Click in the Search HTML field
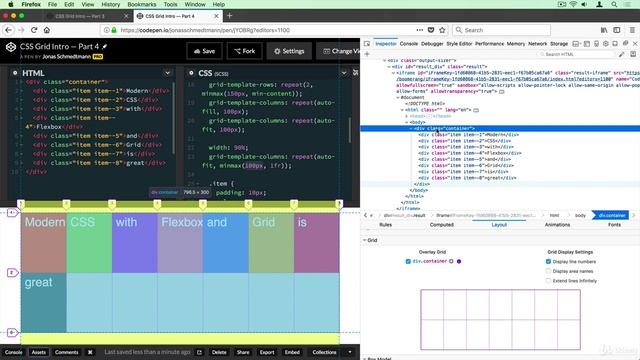The height and width of the screenshot is (360, 640). point(576,54)
